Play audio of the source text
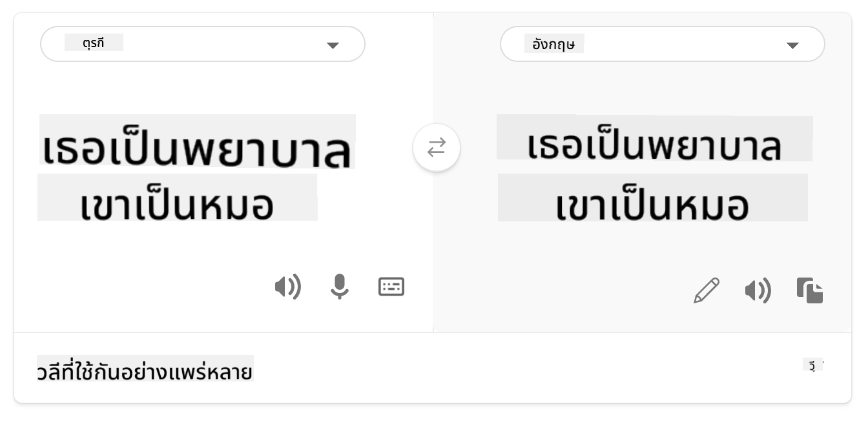868x426 pixels. tap(287, 287)
